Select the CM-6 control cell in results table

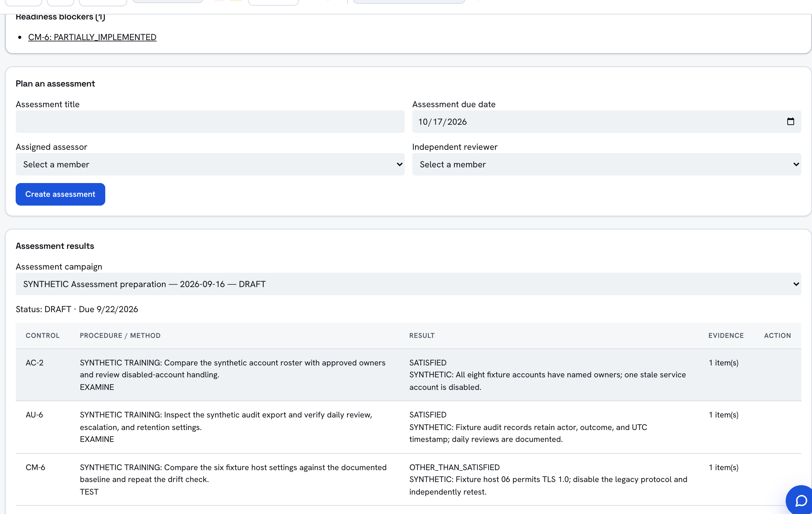(x=35, y=467)
